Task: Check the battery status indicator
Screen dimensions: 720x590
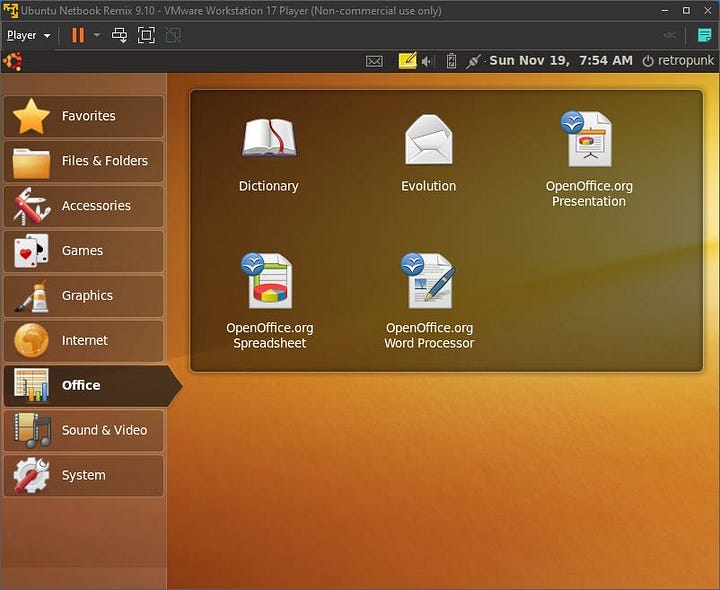Action: 451,61
